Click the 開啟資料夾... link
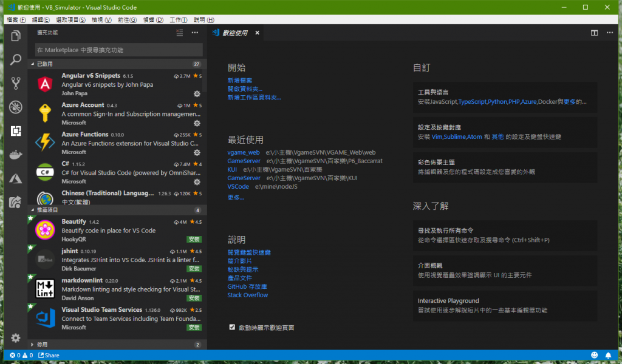 (x=245, y=89)
